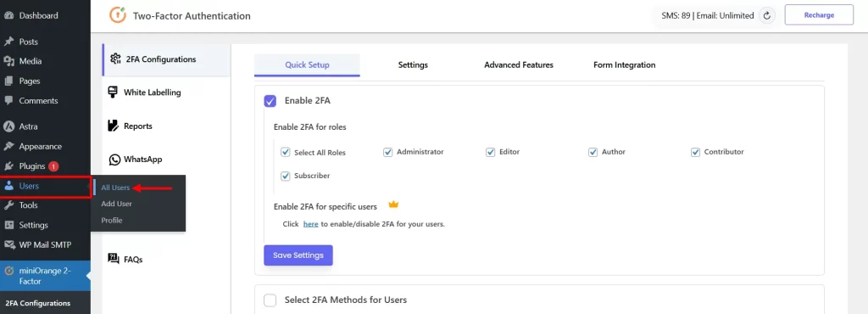Click the Plugins icon in WordPress sidebar
Viewport: 868px width, 314px height.
[8, 166]
